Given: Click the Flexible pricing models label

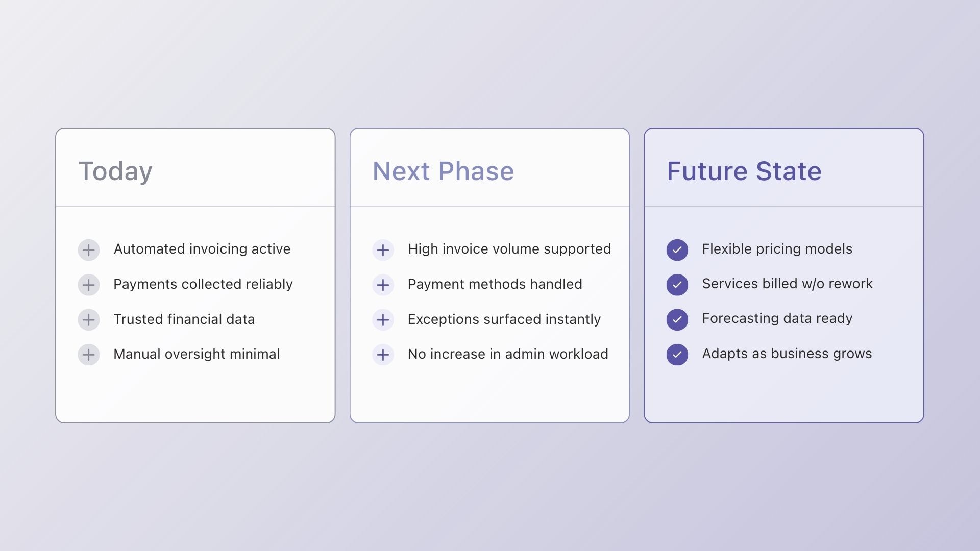Looking at the screenshot, I should click(777, 249).
